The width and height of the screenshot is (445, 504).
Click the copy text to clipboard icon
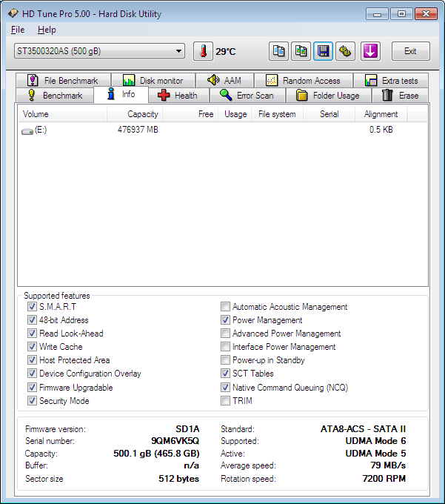tap(278, 51)
